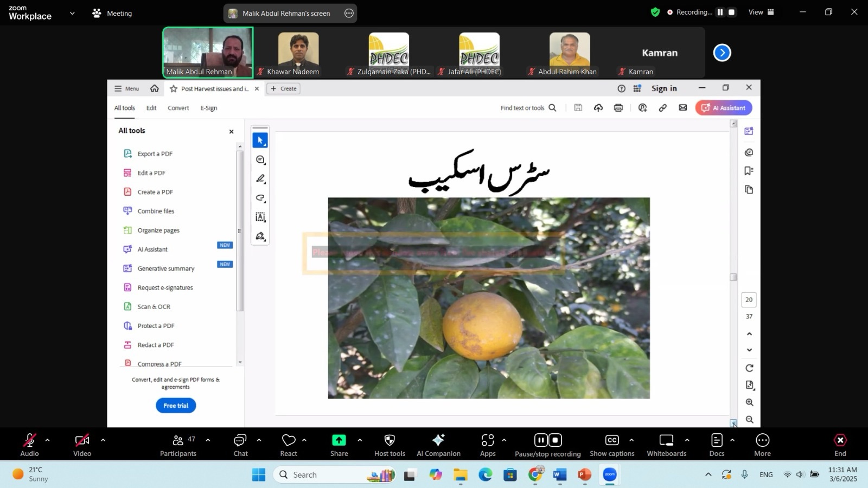Click the Free trial button
Image resolution: width=868 pixels, height=488 pixels.
click(x=176, y=406)
